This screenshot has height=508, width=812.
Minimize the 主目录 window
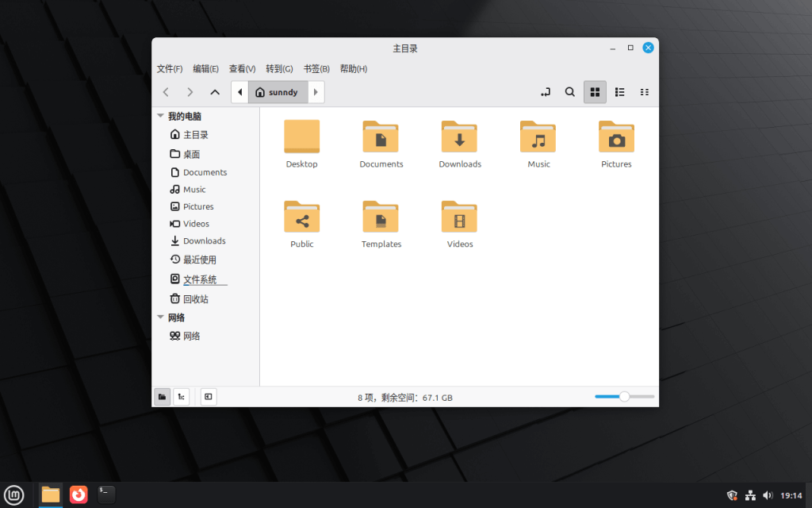pos(613,48)
